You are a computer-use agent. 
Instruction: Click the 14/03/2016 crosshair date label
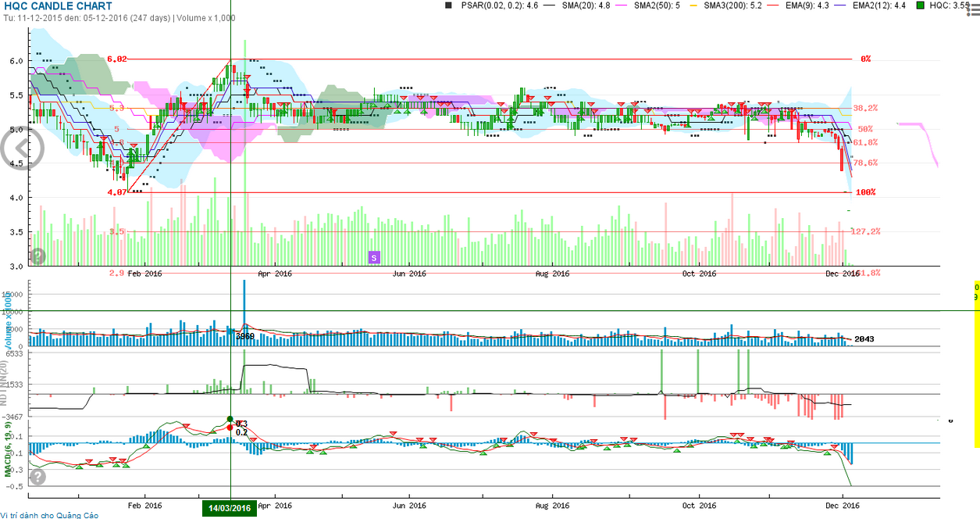(230, 508)
